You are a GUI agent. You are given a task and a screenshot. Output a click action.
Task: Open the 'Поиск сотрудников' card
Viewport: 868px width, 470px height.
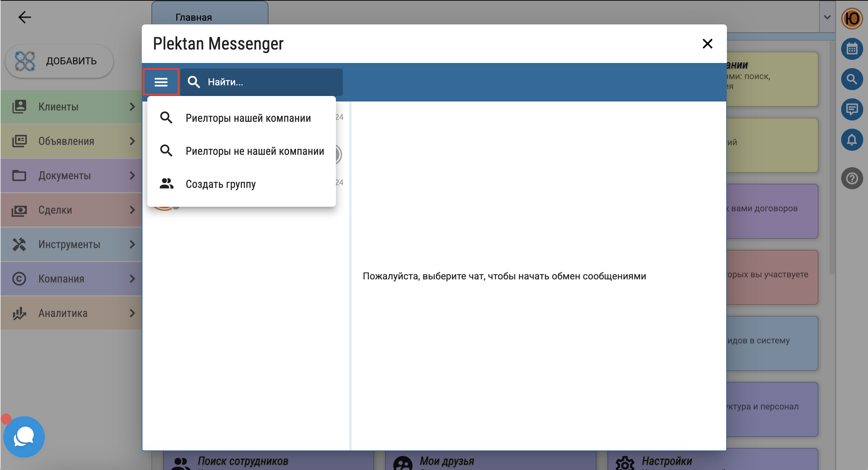tap(268, 460)
